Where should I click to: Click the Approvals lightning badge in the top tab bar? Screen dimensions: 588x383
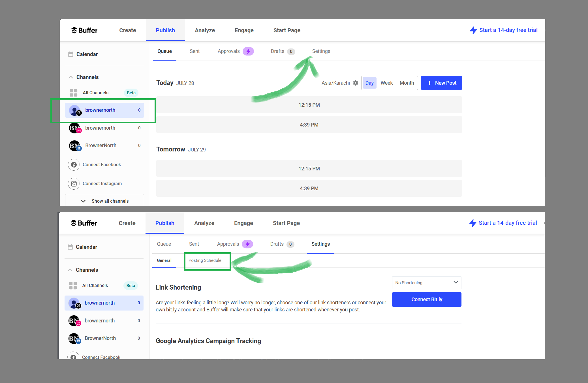[248, 51]
